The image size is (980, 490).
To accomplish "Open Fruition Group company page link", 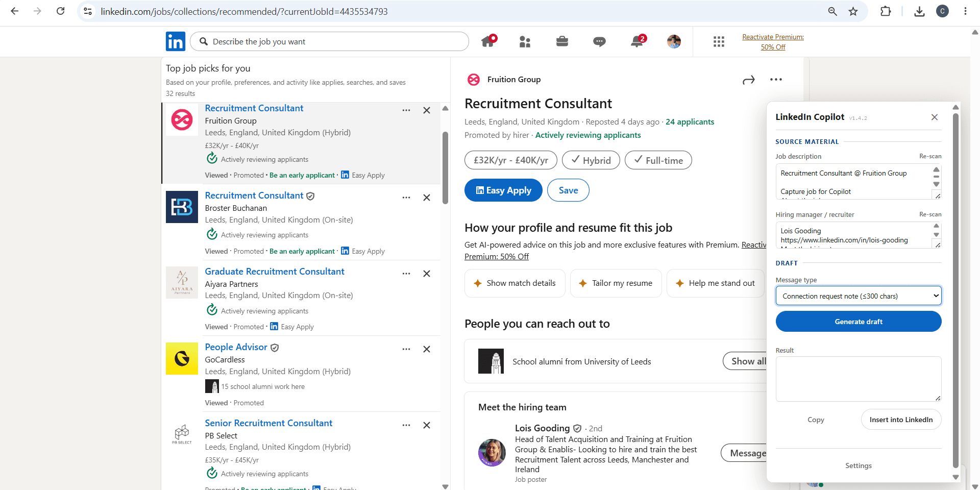I will [513, 80].
